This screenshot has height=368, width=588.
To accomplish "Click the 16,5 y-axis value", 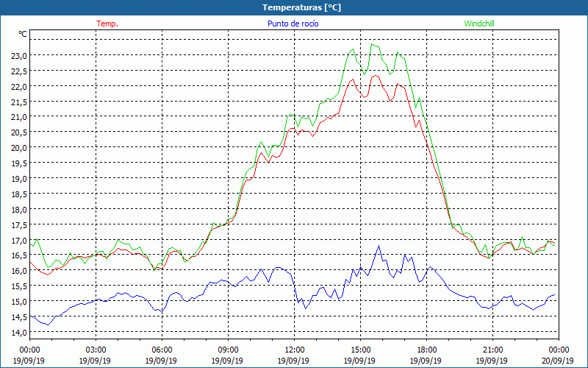I will click(20, 255).
